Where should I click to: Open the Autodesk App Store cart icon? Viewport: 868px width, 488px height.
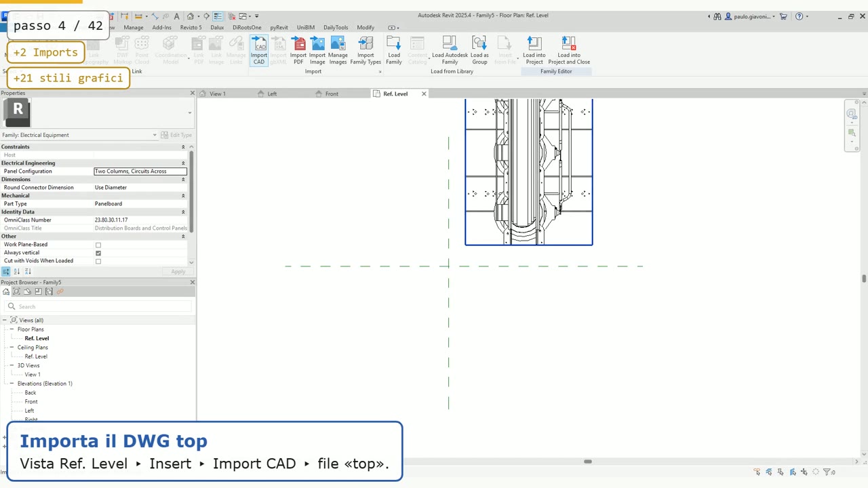(784, 16)
